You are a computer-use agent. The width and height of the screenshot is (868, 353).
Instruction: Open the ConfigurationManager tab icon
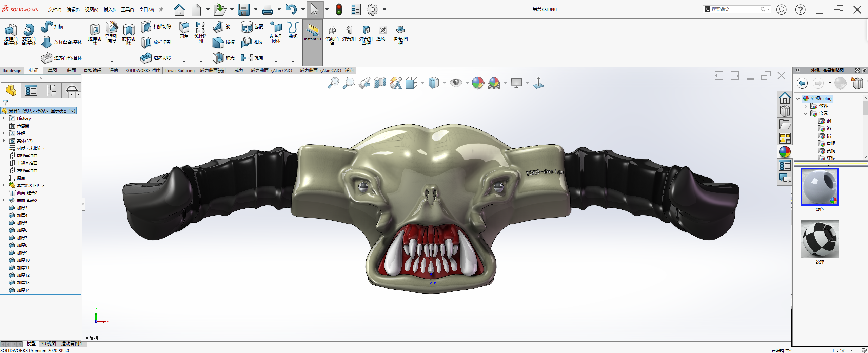51,91
